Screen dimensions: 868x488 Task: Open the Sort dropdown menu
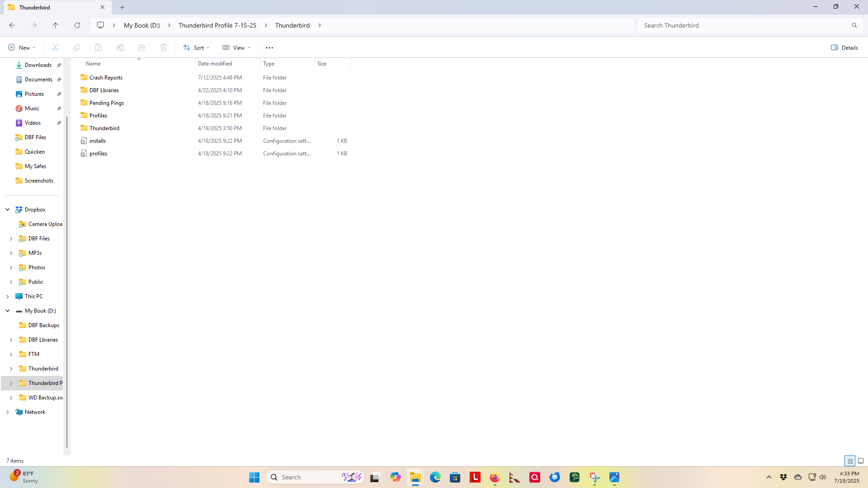(197, 47)
